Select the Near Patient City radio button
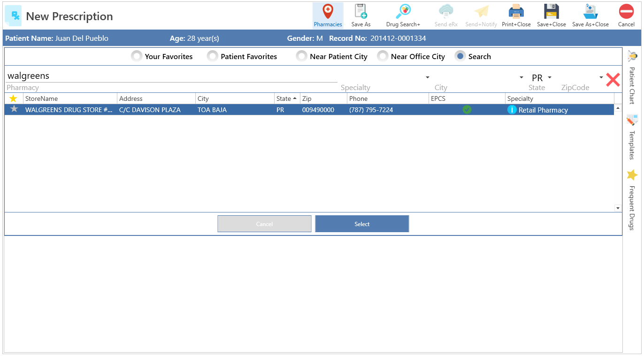Viewport: 644px width, 356px height. tap(302, 56)
